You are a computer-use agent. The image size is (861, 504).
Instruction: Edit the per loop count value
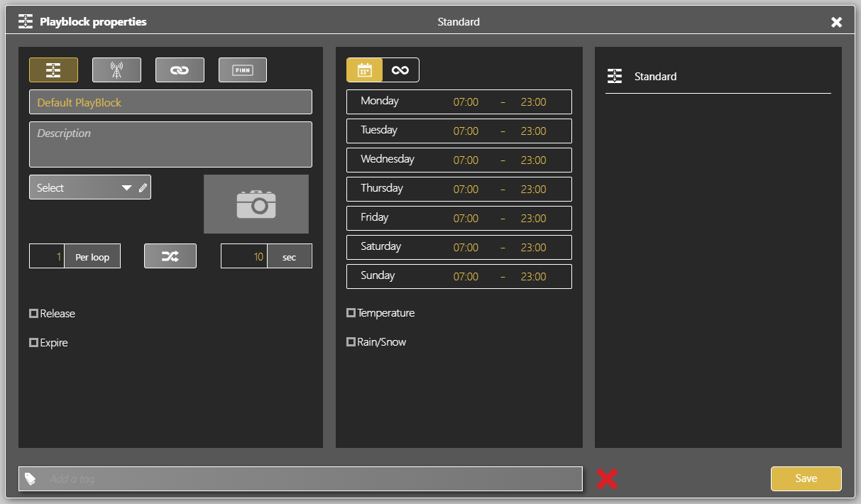point(47,256)
